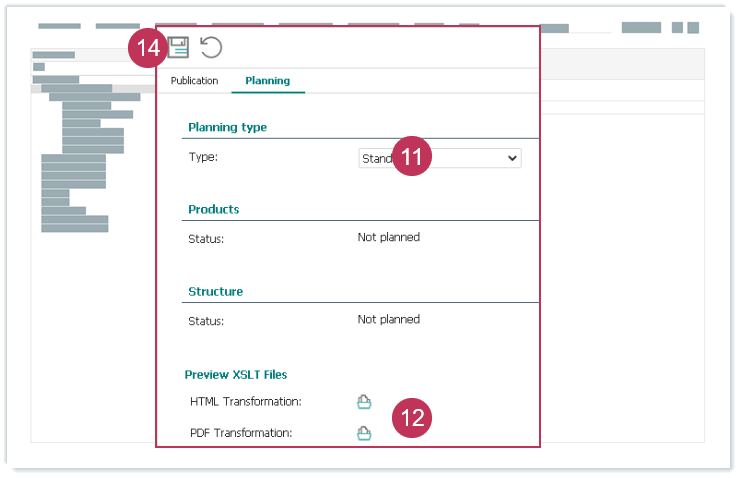Click the 'PDF Transformation:' label
The width and height of the screenshot is (740, 478).
240,433
